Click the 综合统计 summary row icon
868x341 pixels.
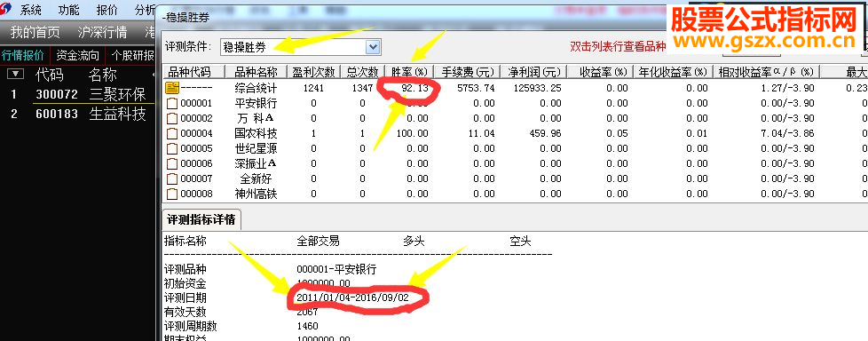pos(172,87)
